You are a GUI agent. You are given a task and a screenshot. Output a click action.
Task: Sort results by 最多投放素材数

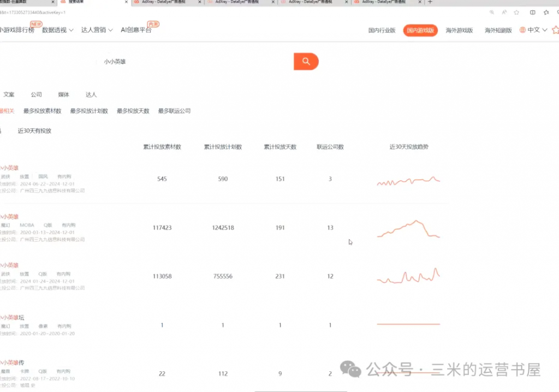pos(42,111)
